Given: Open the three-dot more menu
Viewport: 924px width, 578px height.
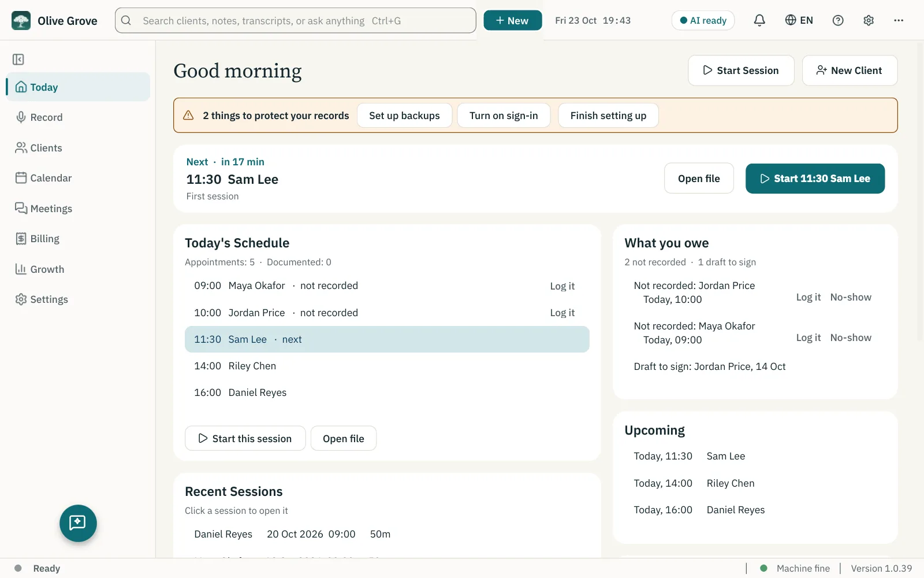Looking at the screenshot, I should pyautogui.click(x=899, y=20).
